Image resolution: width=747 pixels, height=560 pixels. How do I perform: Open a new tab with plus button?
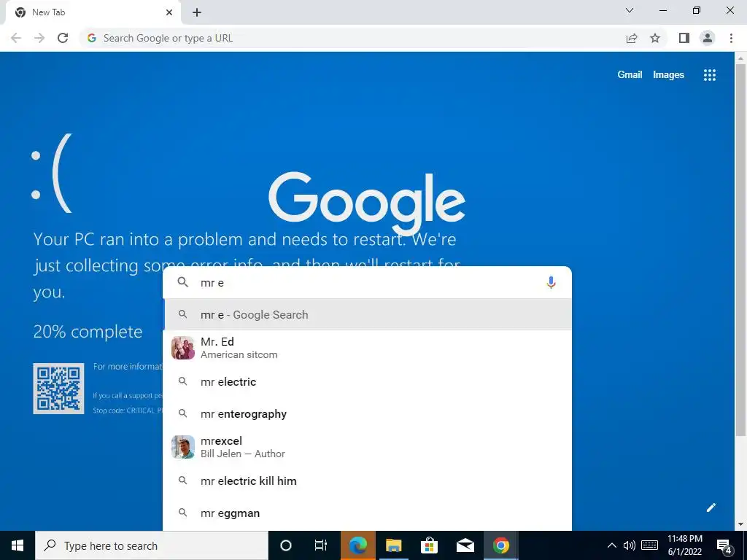[197, 12]
